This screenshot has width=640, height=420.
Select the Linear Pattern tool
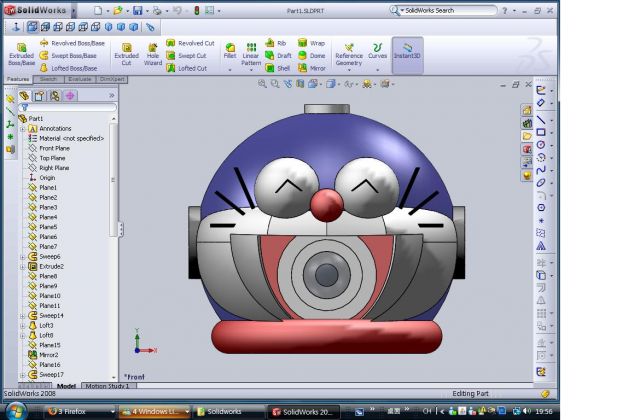tap(251, 53)
